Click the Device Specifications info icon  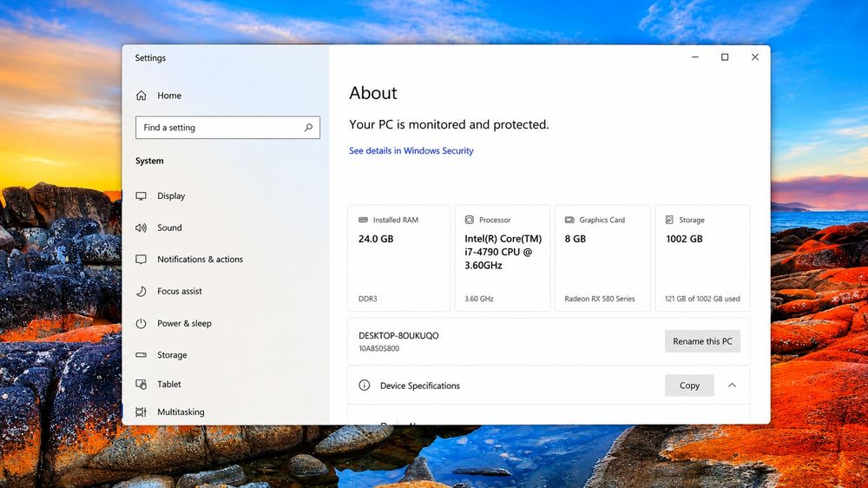tap(365, 385)
